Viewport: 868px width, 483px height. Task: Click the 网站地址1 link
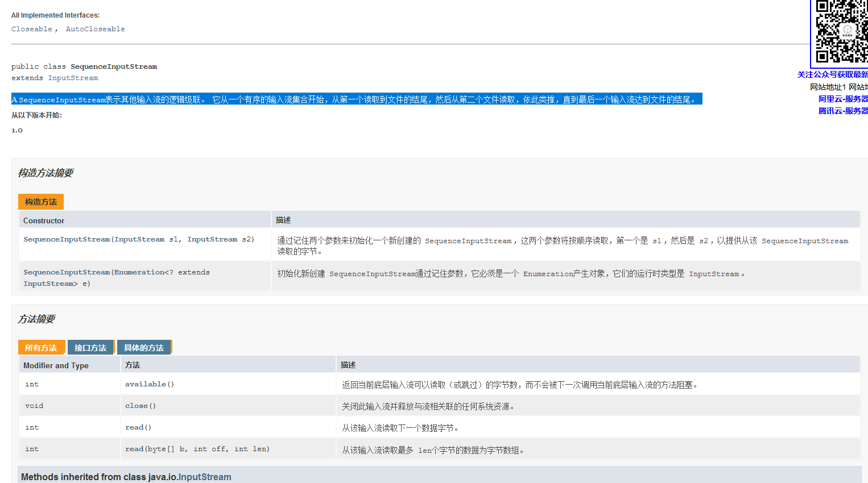[x=828, y=87]
